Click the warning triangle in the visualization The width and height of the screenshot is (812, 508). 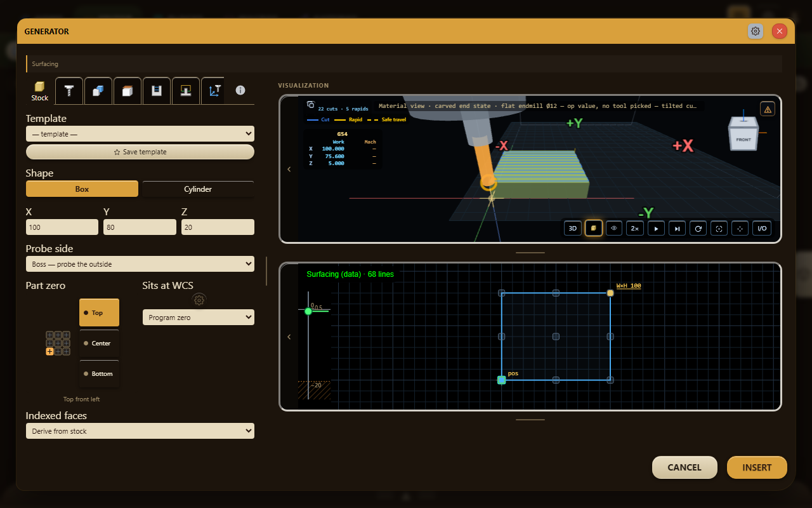(768, 109)
